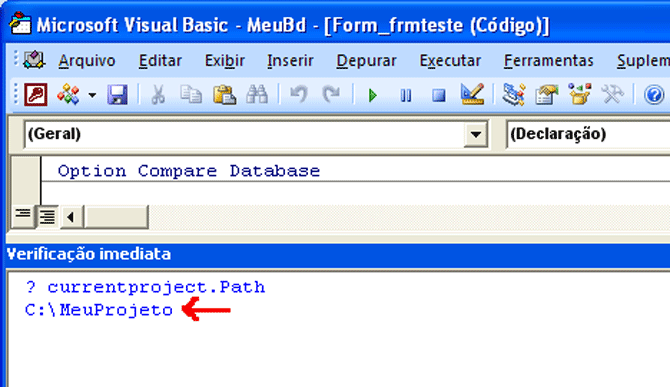Click the code window icon beside Arquivo
The height and width of the screenshot is (387, 670).
tap(34, 60)
